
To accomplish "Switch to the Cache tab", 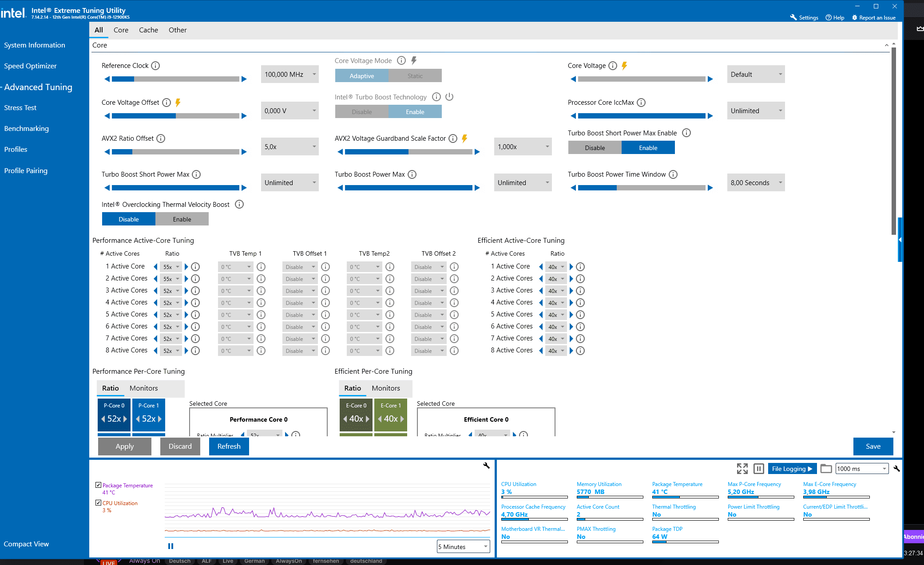I will pos(148,30).
